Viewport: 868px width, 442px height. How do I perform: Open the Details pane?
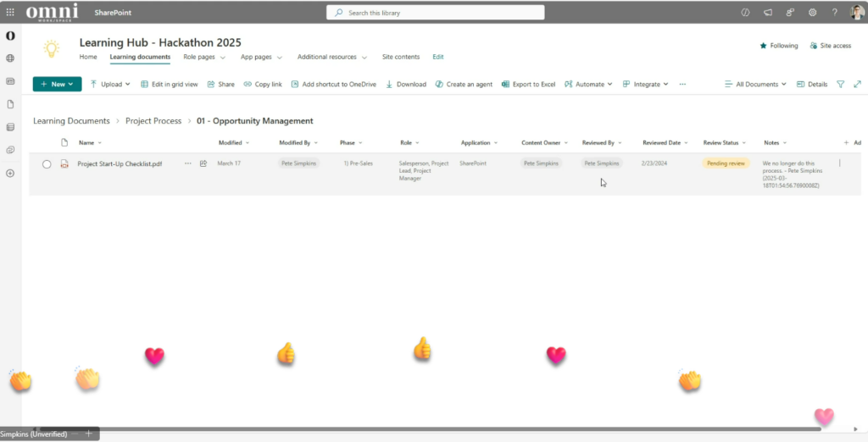coord(811,84)
